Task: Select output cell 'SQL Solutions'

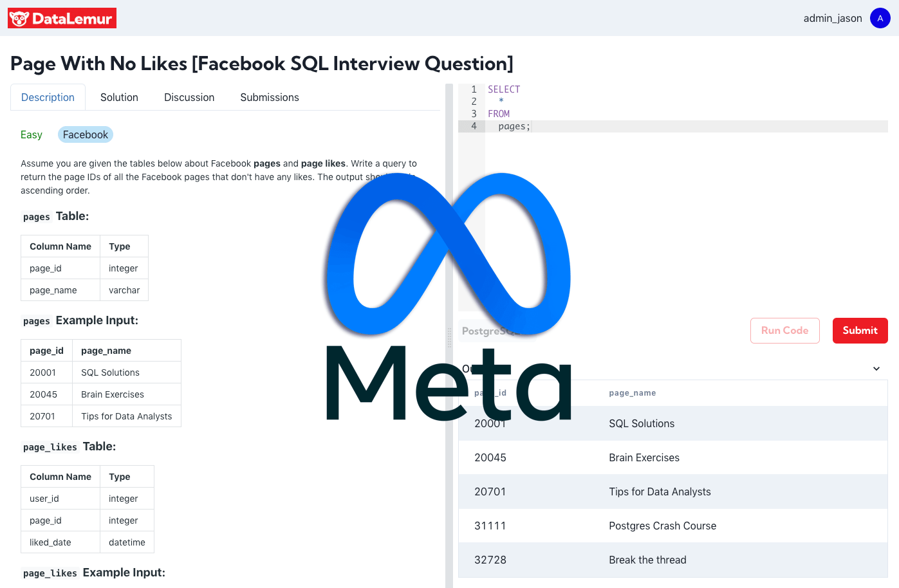Action: point(642,423)
